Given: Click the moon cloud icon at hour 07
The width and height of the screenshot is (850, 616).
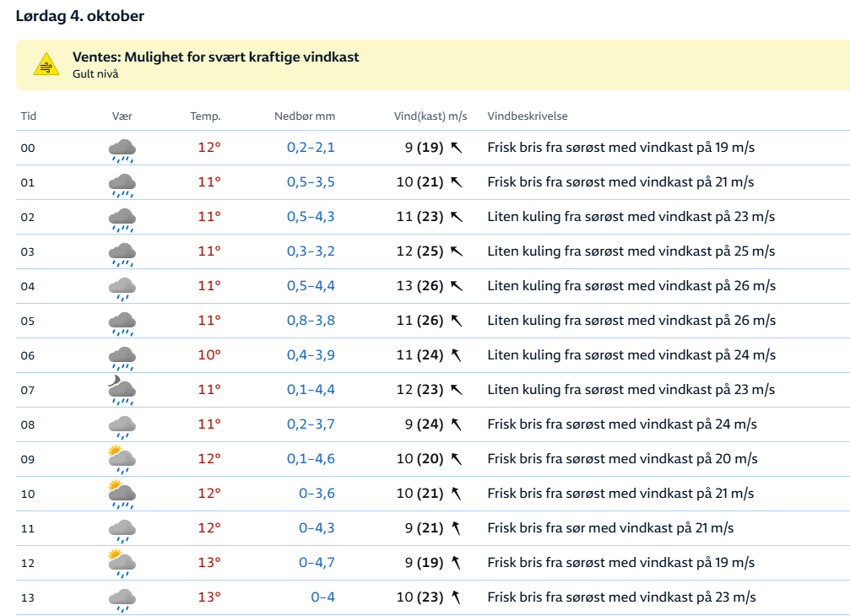Looking at the screenshot, I should point(122,391).
